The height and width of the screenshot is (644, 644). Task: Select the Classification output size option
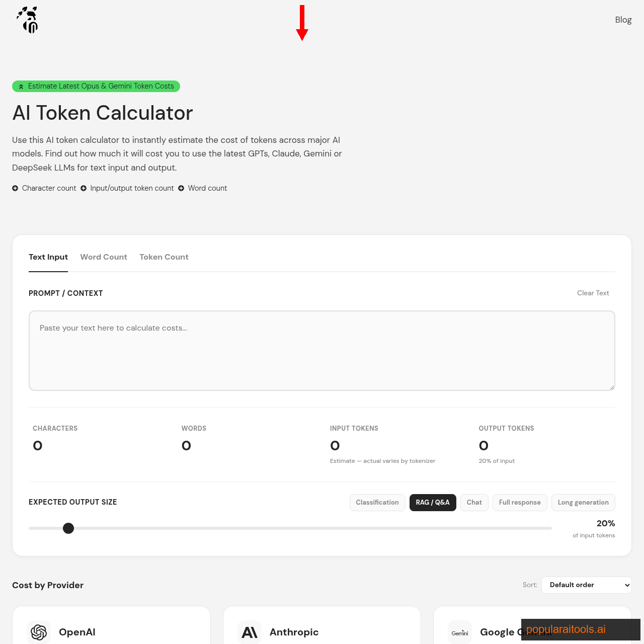377,503
